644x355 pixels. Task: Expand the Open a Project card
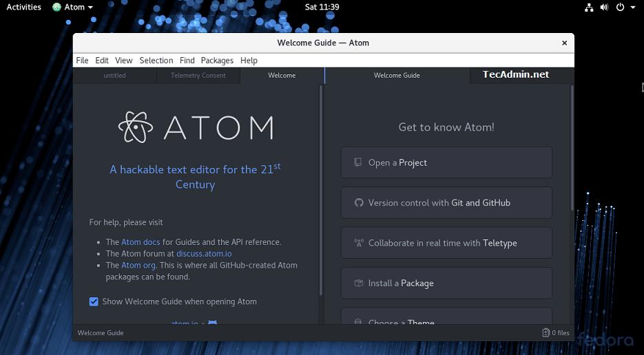[446, 162]
